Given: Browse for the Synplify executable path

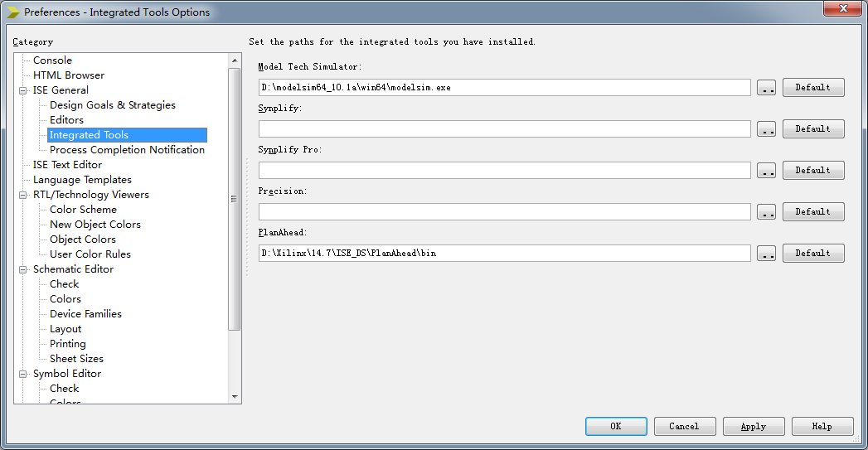Looking at the screenshot, I should click(x=766, y=129).
